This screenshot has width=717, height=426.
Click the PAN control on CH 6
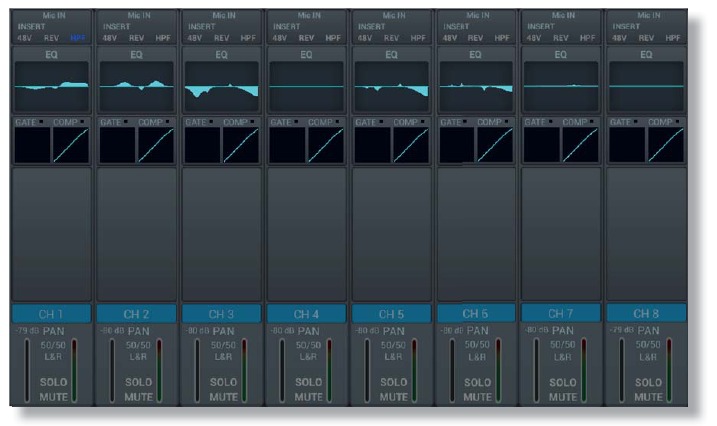click(478, 330)
